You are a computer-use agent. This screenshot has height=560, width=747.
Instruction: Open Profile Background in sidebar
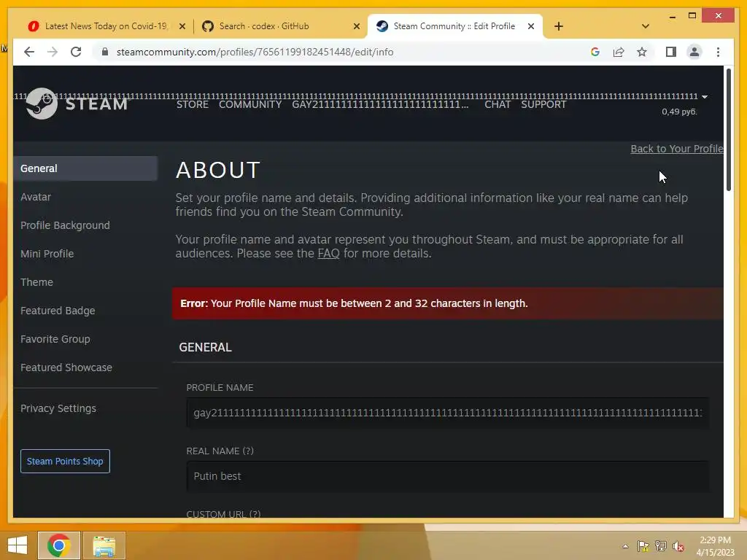coord(65,225)
